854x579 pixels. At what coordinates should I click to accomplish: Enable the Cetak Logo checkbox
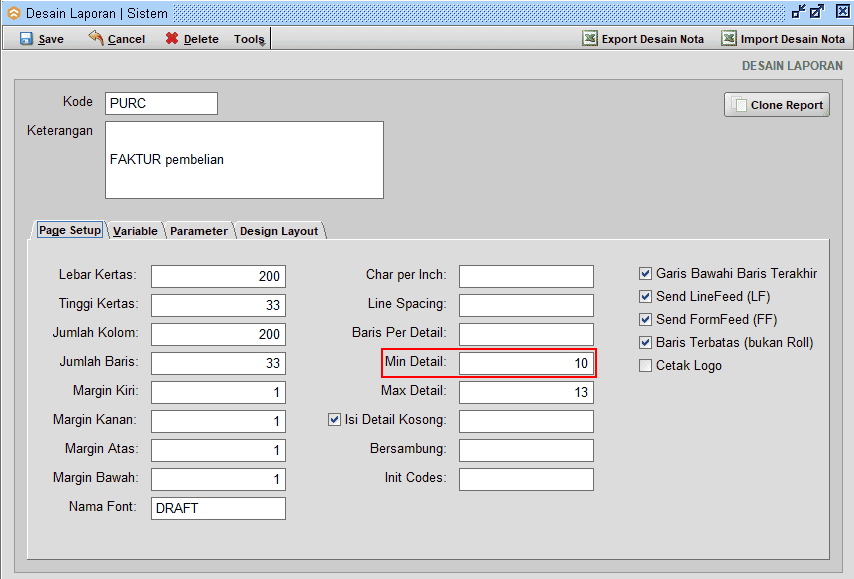[x=645, y=365]
